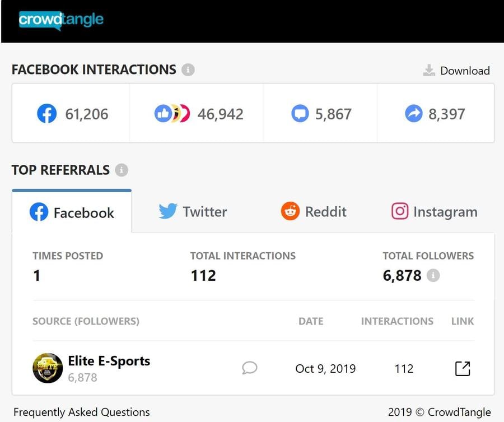This screenshot has height=422, width=504.
Task: Open Frequently Asked Questions link
Action: [x=82, y=412]
